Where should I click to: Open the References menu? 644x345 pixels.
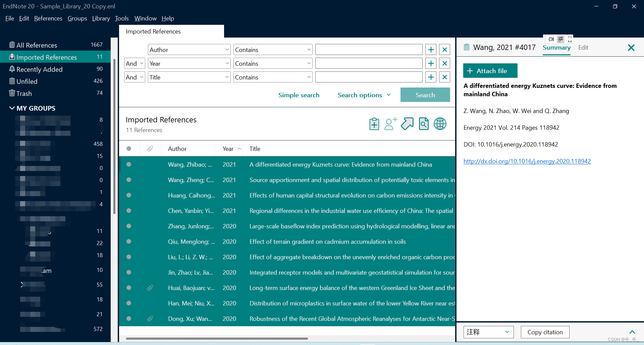(48, 18)
